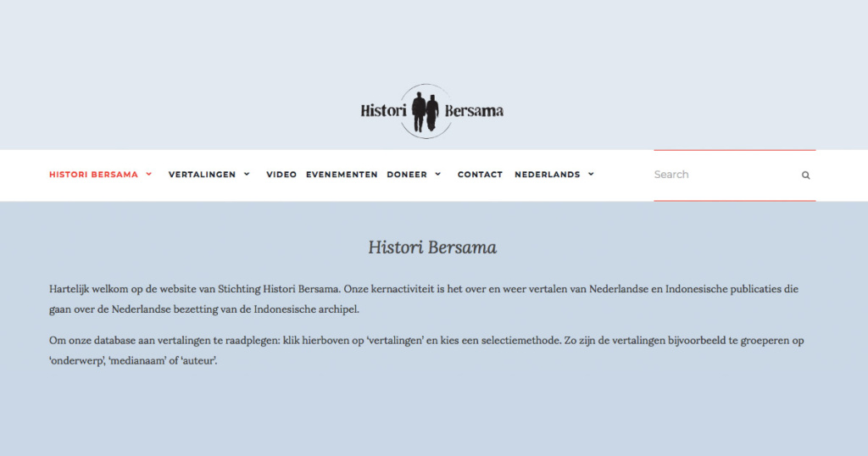This screenshot has width=868, height=456.
Task: Open language chevron next to Nederlands
Action: 591,175
